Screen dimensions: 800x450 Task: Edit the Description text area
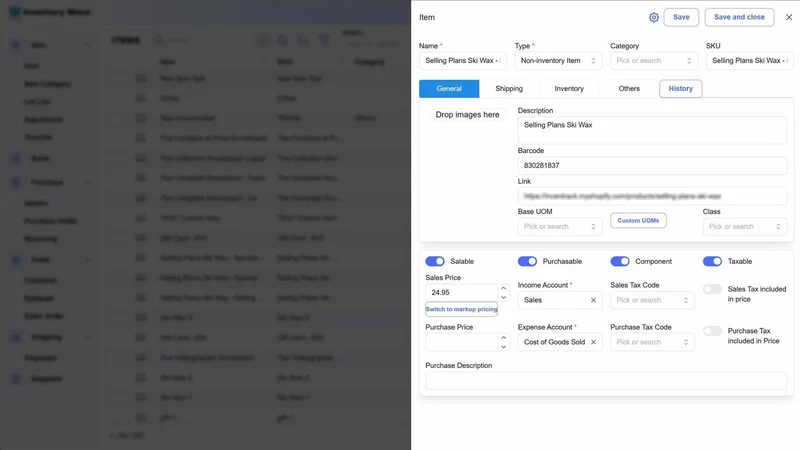(652, 130)
